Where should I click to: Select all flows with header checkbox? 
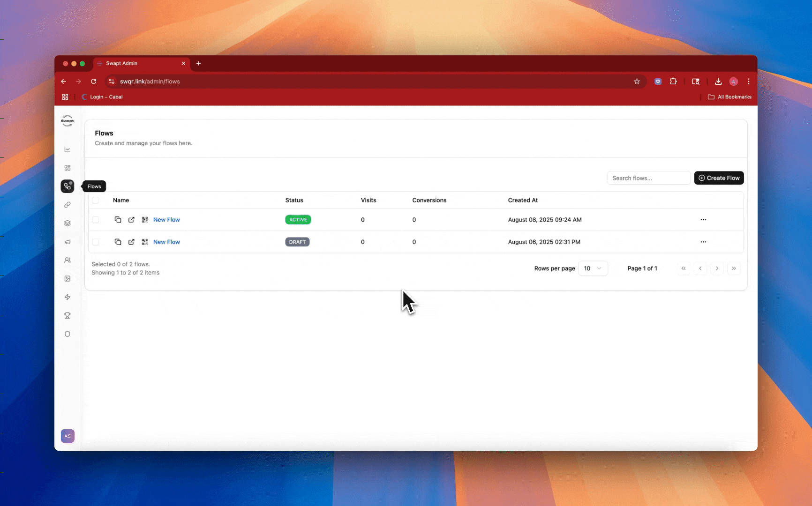click(96, 200)
